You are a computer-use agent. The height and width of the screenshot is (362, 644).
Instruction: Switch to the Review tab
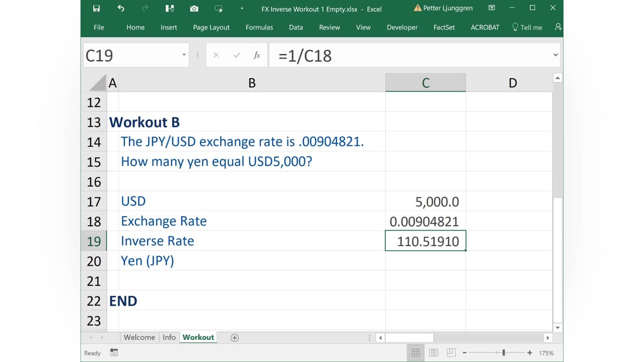(x=330, y=27)
